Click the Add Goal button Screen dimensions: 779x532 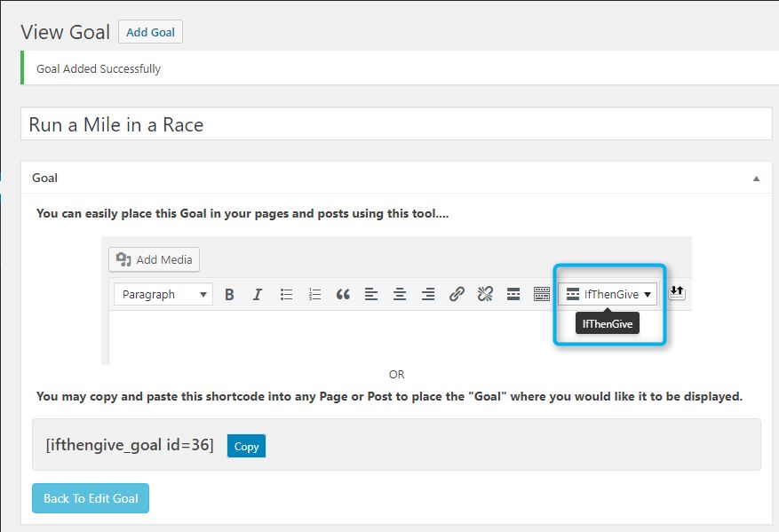(x=150, y=32)
